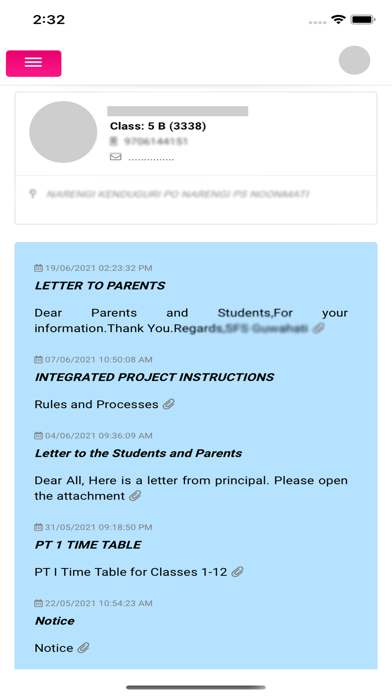The image size is (392, 696).
Task: Tap the blurred phone number
Action: pos(155,142)
